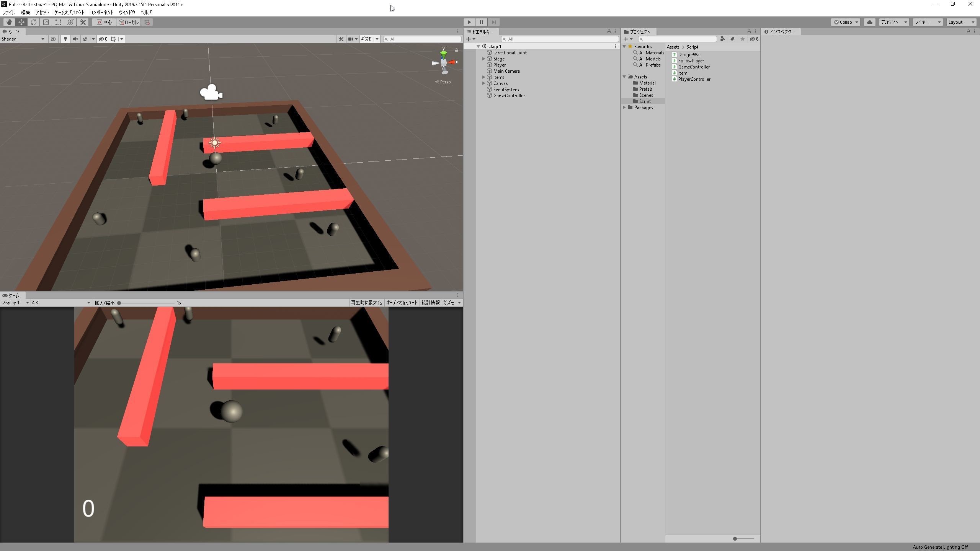Click the Main Camera gizmo in scene
980x551 pixels.
[x=211, y=93]
